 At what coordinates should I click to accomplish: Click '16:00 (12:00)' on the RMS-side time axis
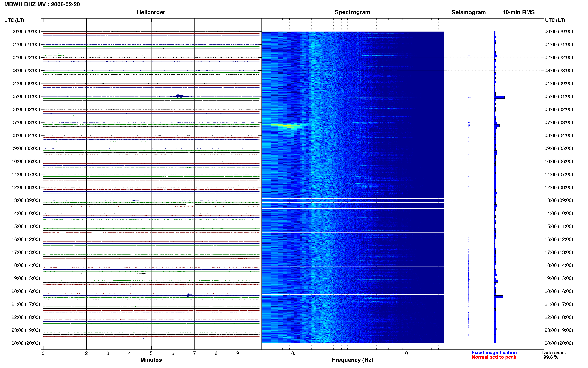[x=559, y=240]
